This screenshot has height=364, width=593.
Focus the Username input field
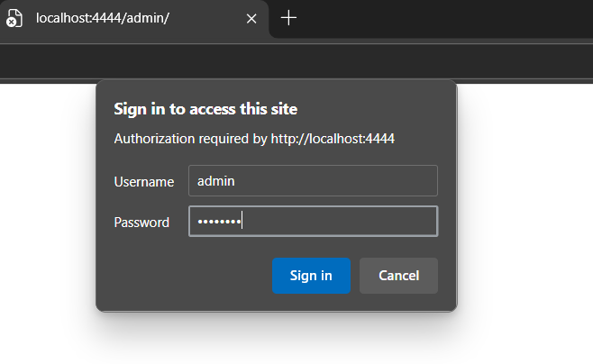pos(313,181)
